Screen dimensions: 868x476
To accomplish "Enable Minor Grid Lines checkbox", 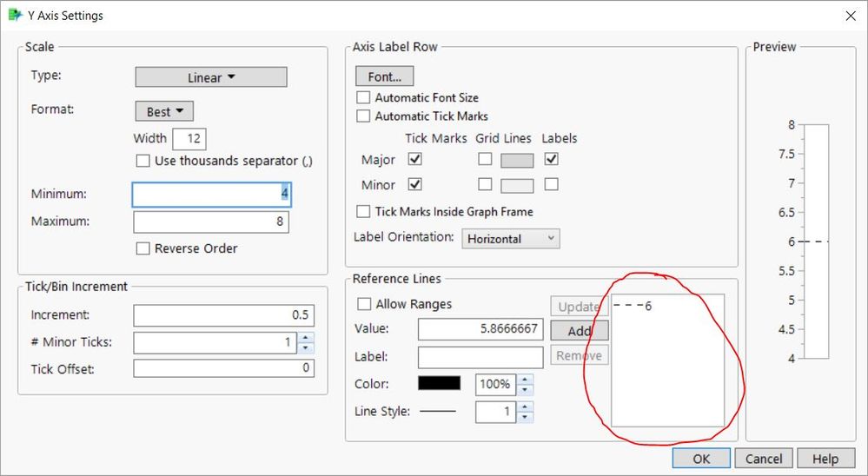I will click(485, 184).
